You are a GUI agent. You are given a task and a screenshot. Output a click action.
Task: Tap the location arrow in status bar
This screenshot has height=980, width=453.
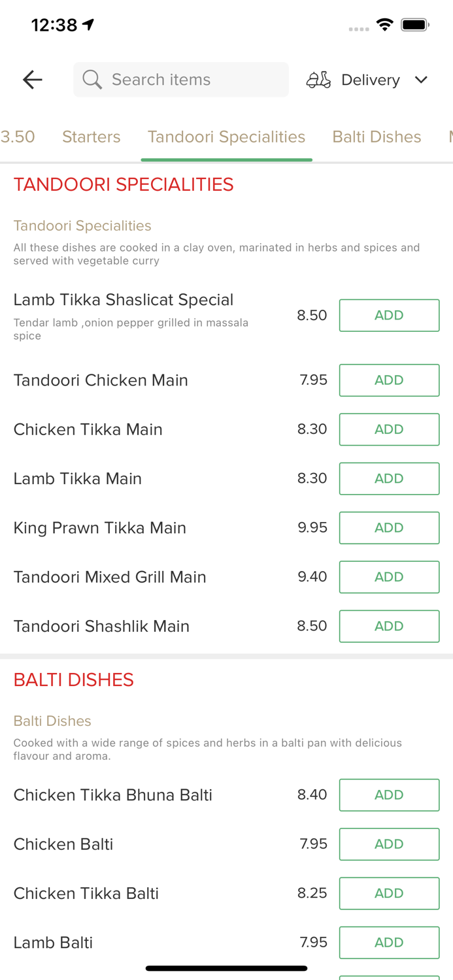89,25
